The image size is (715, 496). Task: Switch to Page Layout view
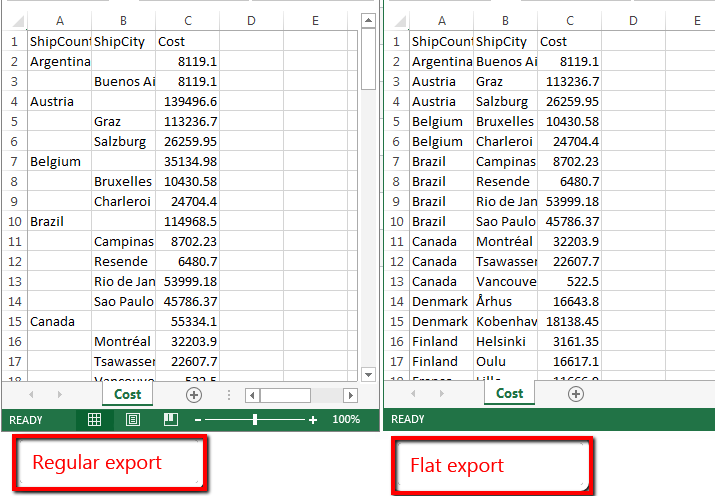coord(132,420)
